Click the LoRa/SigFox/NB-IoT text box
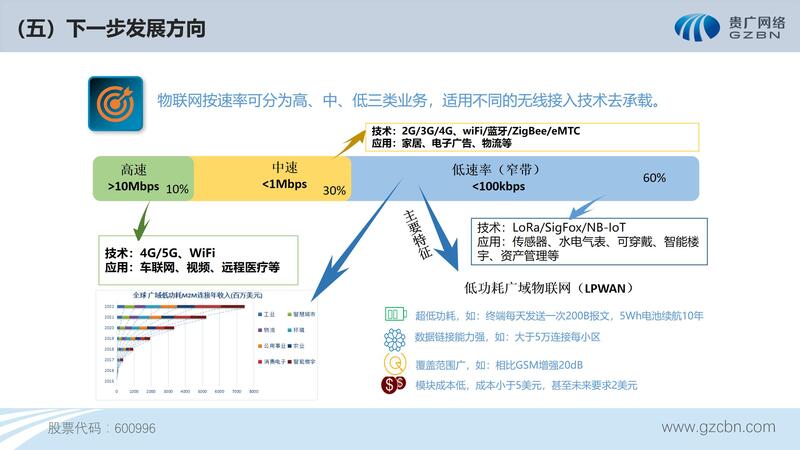The width and height of the screenshot is (800, 450). point(582,241)
